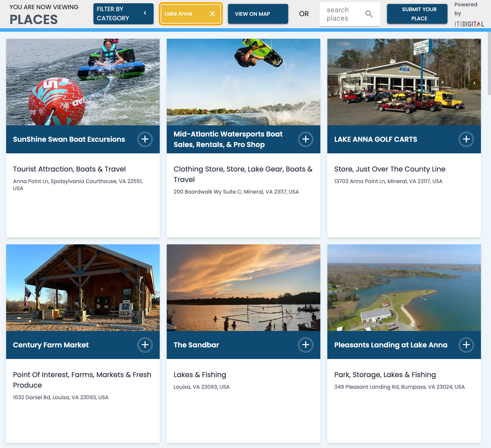Click LAKE ANNA GOLF CARTS title
This screenshot has width=491, height=448.
coord(375,139)
